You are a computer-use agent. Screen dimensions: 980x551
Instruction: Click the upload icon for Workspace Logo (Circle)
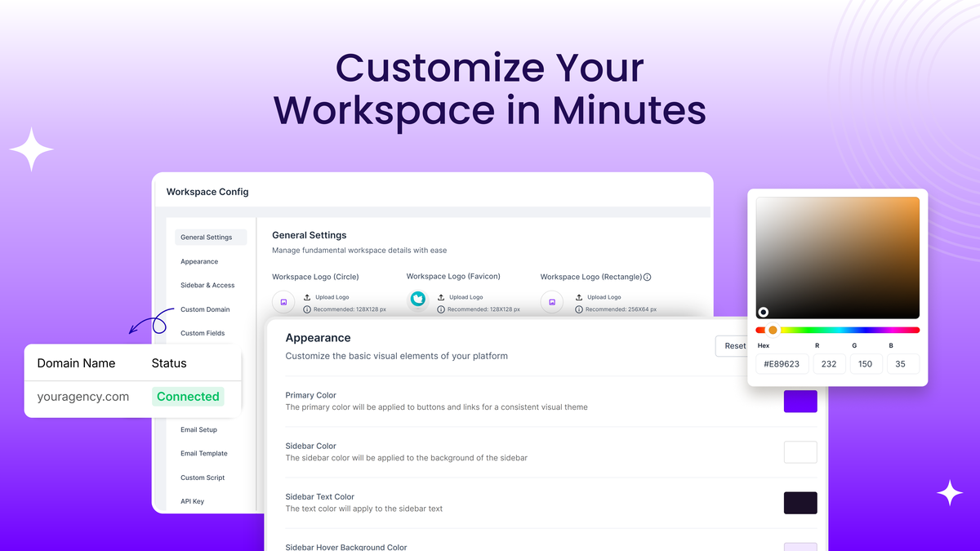[307, 296]
